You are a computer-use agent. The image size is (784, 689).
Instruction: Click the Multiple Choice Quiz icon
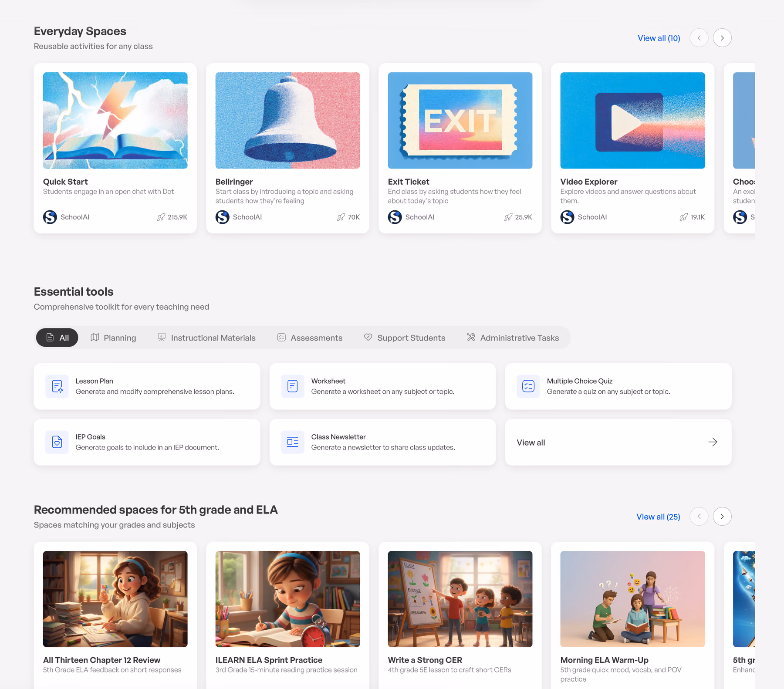coord(528,386)
